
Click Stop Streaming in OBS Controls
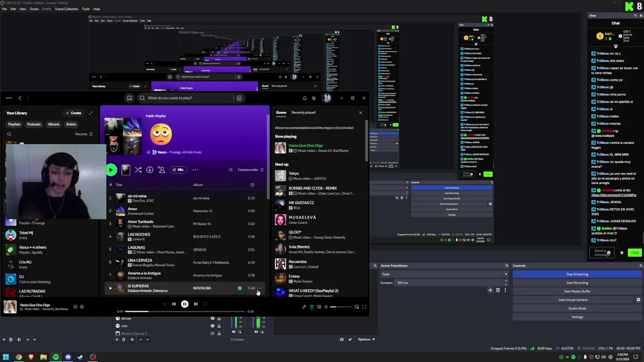point(577,274)
